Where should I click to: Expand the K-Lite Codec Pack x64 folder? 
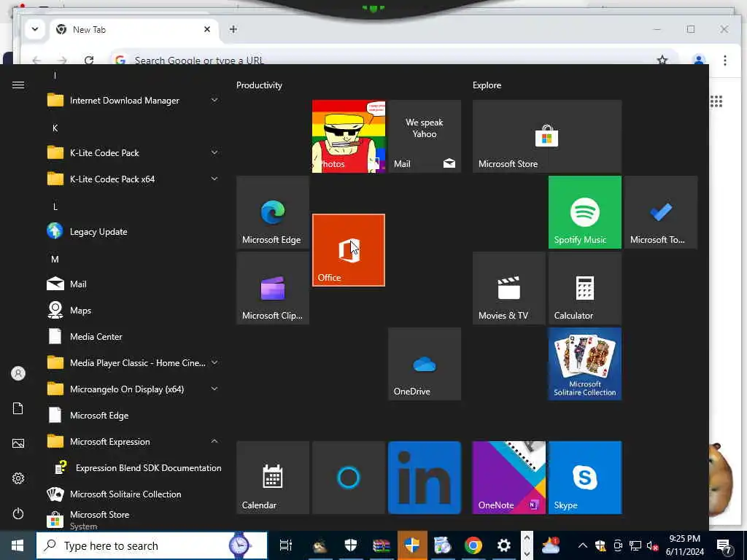(133, 179)
